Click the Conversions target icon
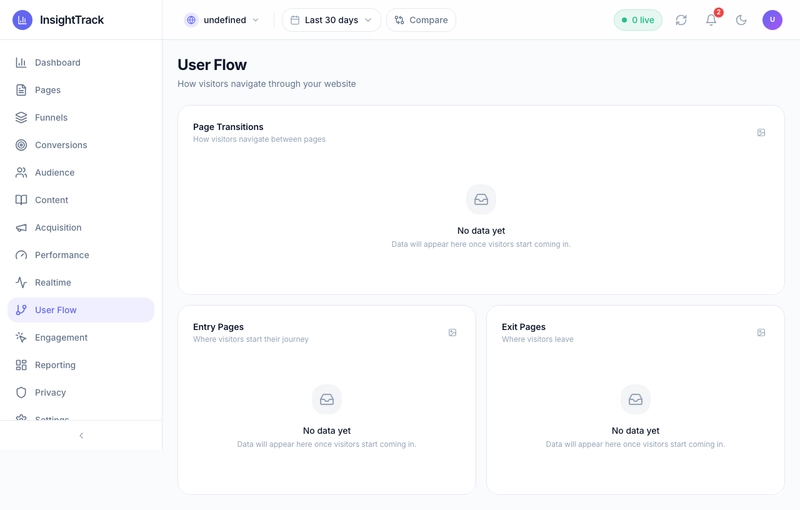This screenshot has height=510, width=800. [21, 145]
